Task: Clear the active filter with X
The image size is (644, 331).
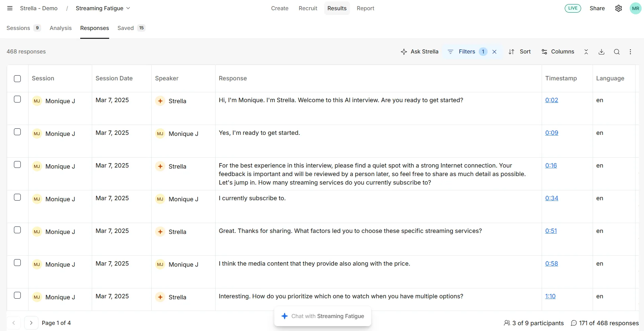Action: [x=494, y=52]
